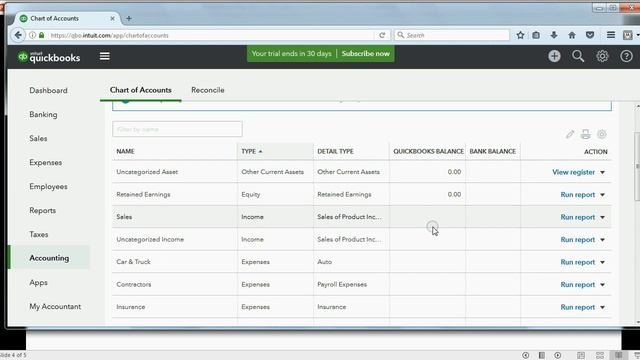The image size is (640, 360).
Task: Close the Chart of Accounts browser tab
Action: [x=112, y=18]
